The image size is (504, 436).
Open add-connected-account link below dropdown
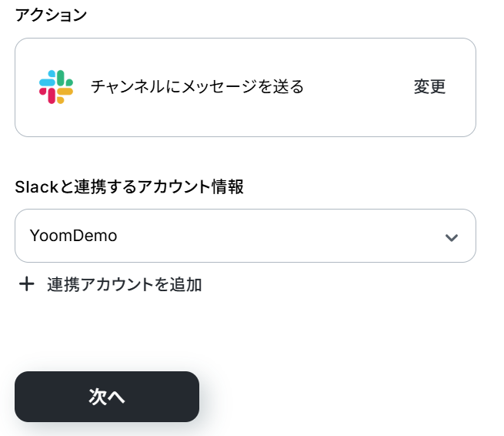click(x=124, y=284)
